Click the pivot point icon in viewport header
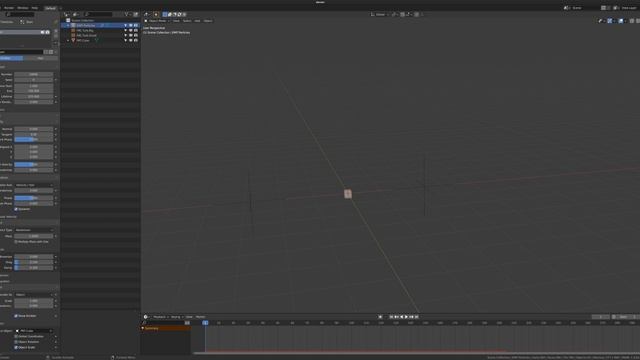This screenshot has width=640, height=360. (394, 14)
